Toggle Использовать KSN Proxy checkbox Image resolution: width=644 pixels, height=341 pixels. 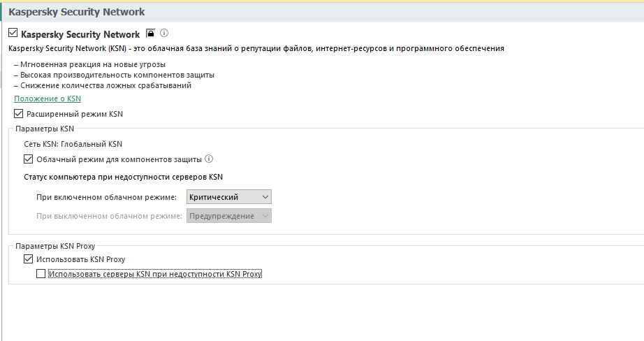(x=29, y=259)
